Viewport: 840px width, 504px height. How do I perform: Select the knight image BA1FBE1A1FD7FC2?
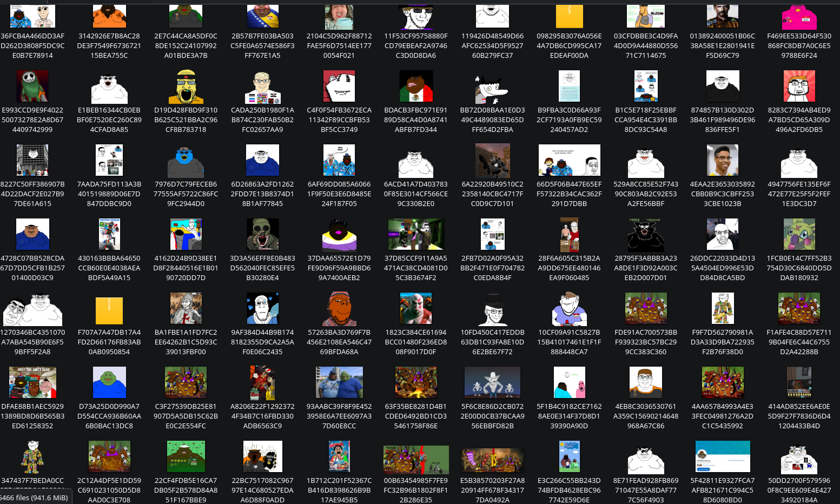pyautogui.click(x=186, y=308)
